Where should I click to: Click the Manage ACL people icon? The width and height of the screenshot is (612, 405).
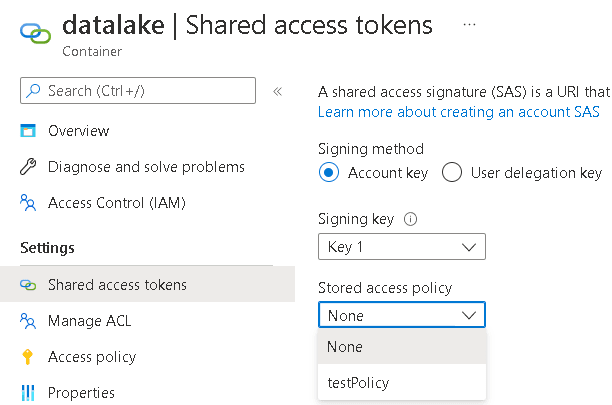tap(28, 321)
